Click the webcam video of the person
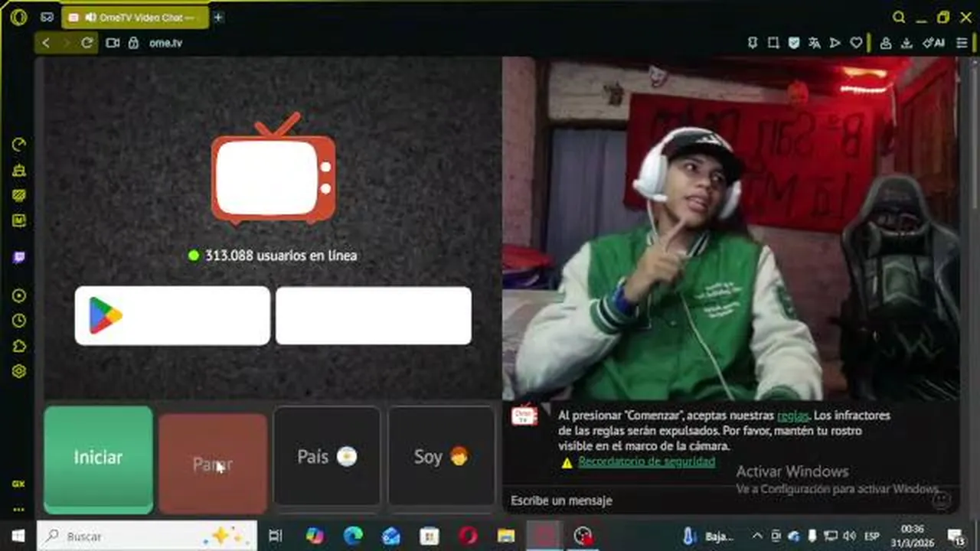This screenshot has width=980, height=551. (730, 228)
